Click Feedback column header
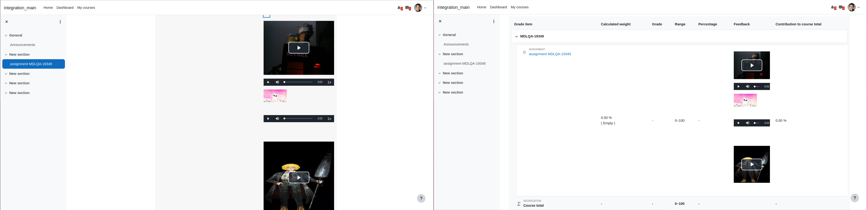The height and width of the screenshot is (210, 868). coord(742,24)
